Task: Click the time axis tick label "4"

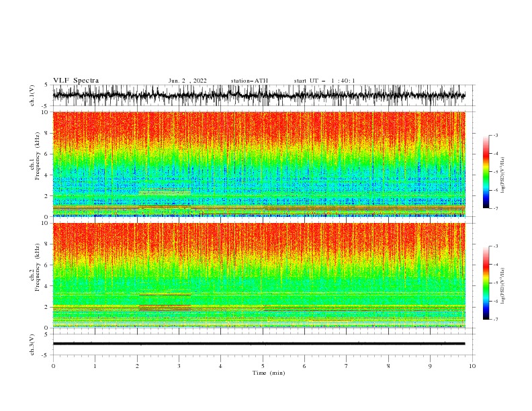Action: tap(220, 366)
